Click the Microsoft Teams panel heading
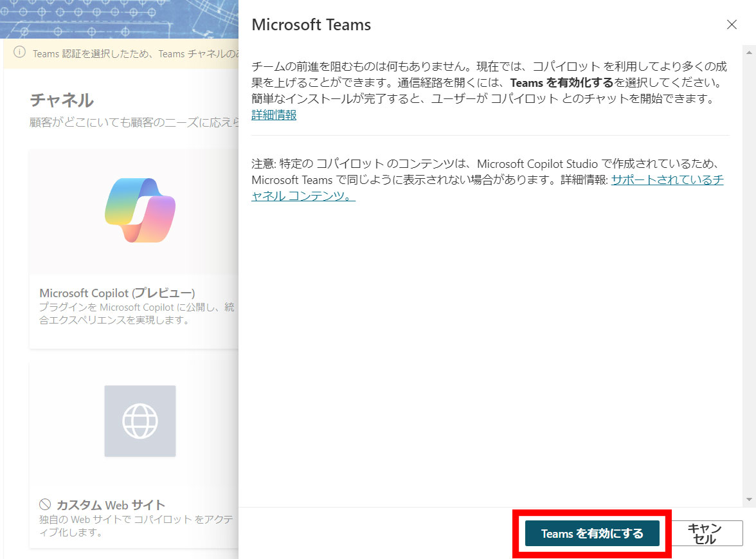Image resolution: width=756 pixels, height=559 pixels. click(x=311, y=24)
